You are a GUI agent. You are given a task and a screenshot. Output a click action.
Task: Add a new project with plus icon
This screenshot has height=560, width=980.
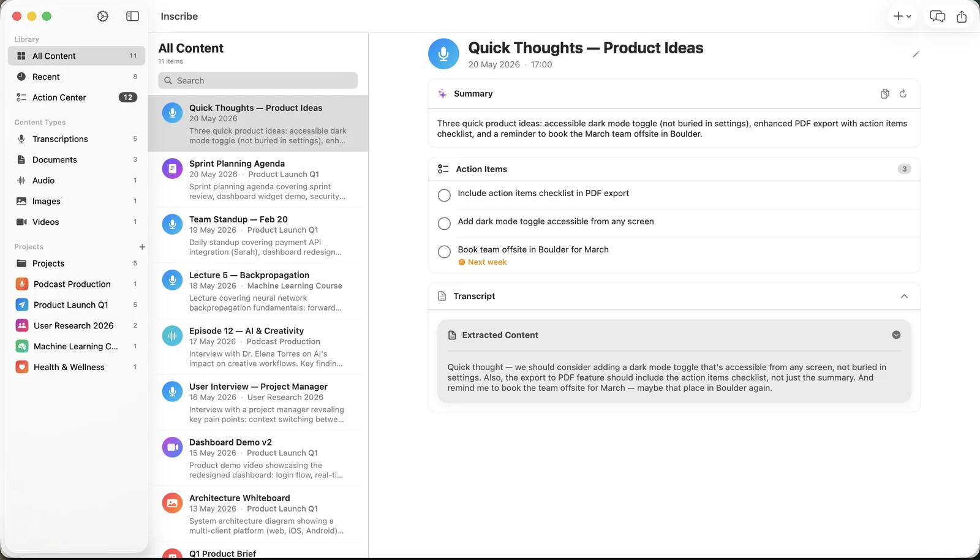pos(142,247)
